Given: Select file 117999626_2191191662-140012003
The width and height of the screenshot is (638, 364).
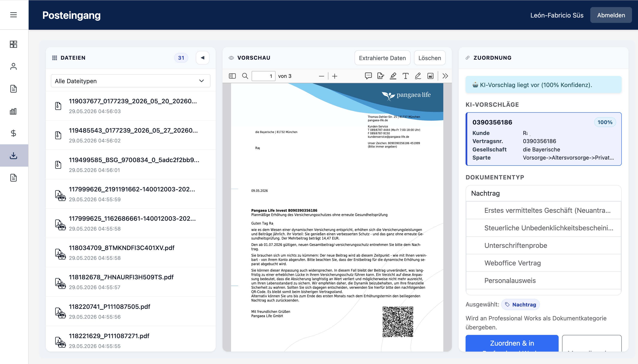Looking at the screenshot, I should 131,194.
